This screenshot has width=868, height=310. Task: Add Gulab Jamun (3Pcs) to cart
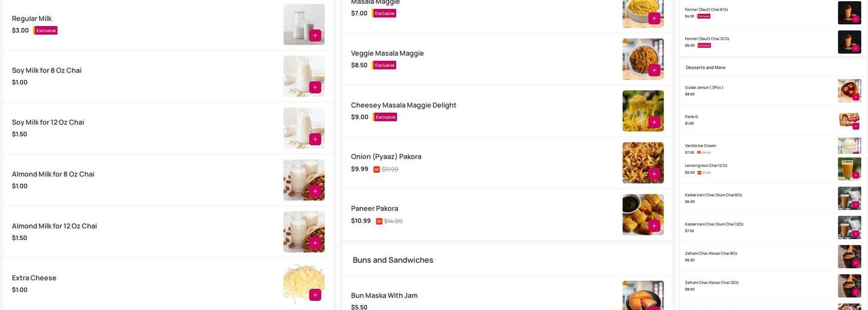click(x=856, y=97)
